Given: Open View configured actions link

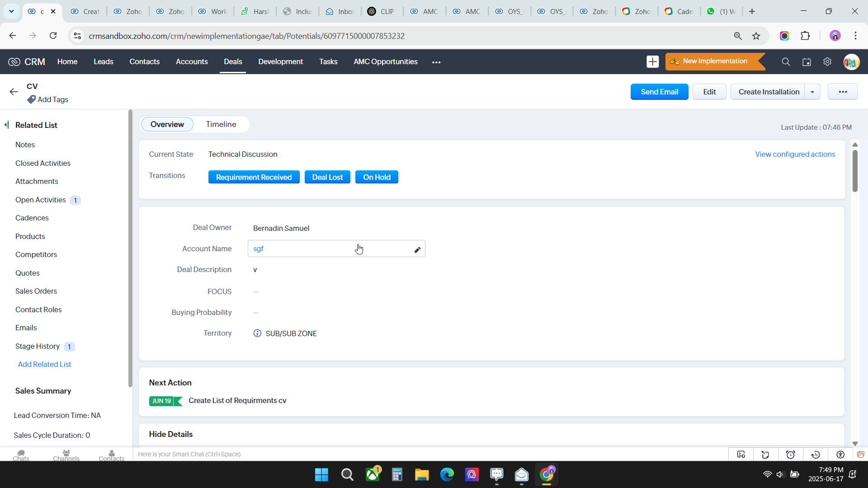Looking at the screenshot, I should coord(795,155).
